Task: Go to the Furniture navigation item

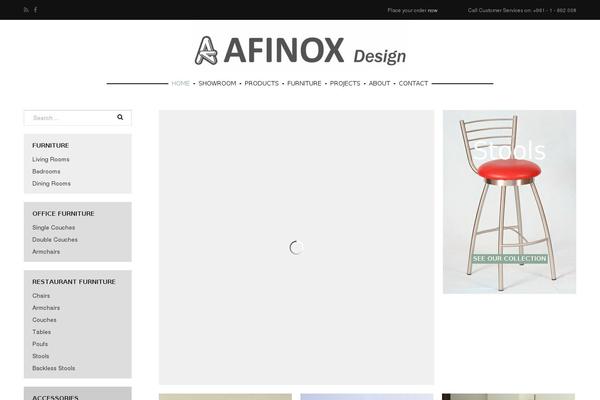Action: [x=304, y=83]
